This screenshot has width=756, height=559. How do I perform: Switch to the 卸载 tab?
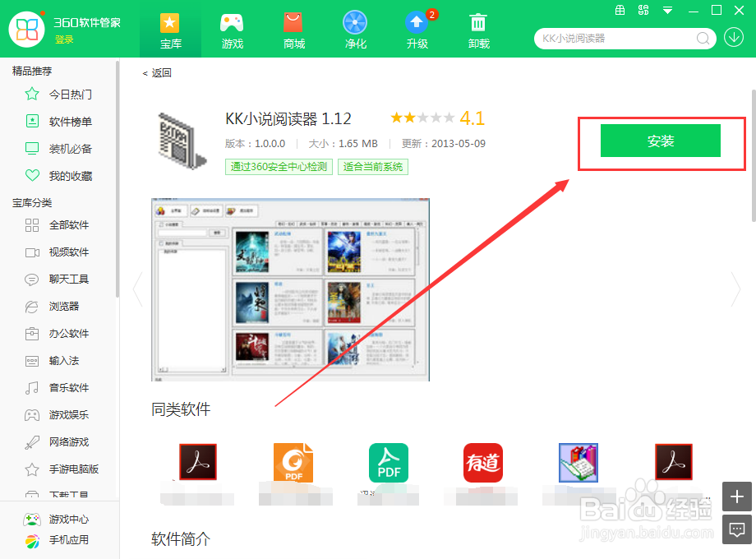(x=479, y=30)
